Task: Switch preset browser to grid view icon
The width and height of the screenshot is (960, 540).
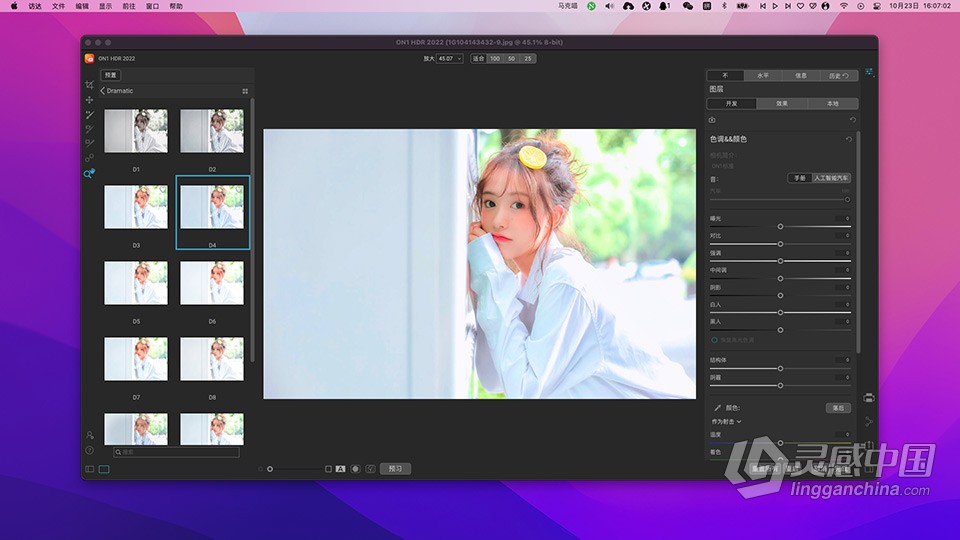Action: click(246, 91)
